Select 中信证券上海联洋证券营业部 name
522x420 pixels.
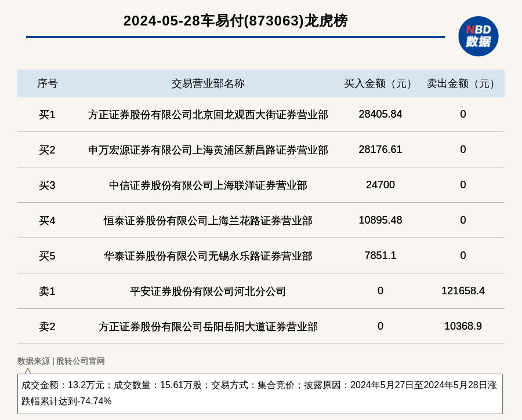[208, 185]
